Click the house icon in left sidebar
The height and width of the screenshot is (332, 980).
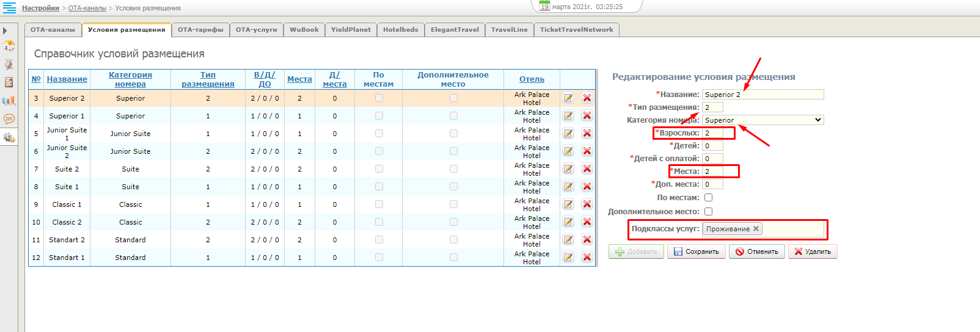tap(9, 46)
